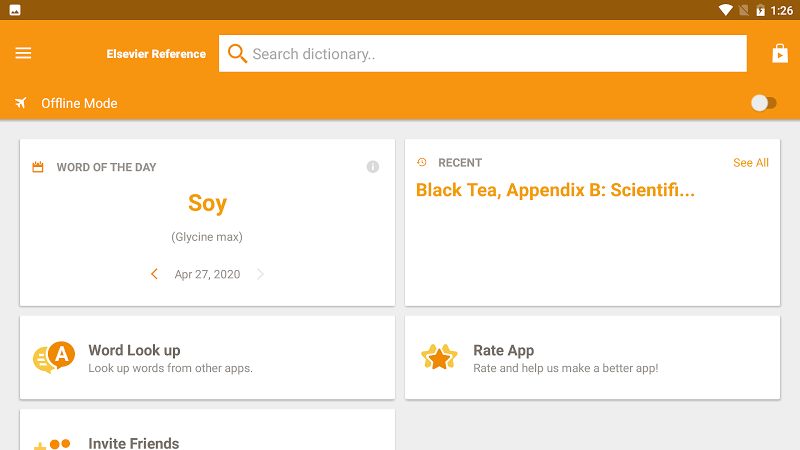The image size is (800, 450).
Task: Tap the (Glycine max) subtitle
Action: point(207,237)
